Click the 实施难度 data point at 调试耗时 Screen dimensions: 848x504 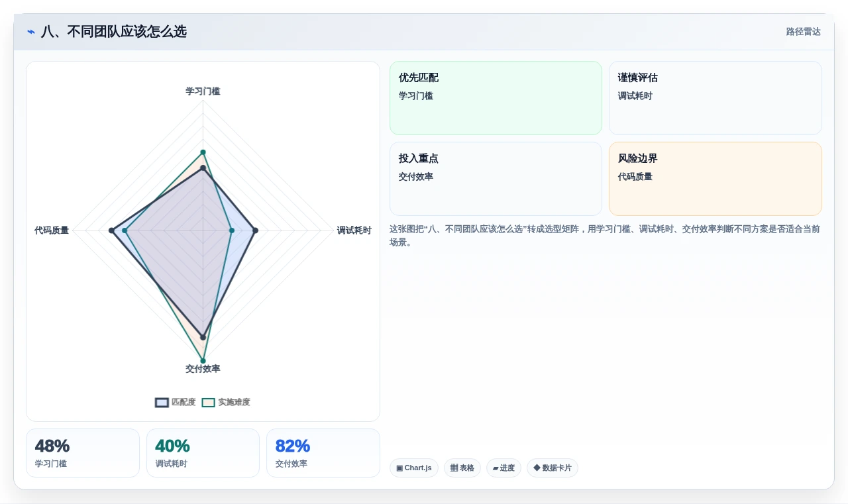pos(231,230)
